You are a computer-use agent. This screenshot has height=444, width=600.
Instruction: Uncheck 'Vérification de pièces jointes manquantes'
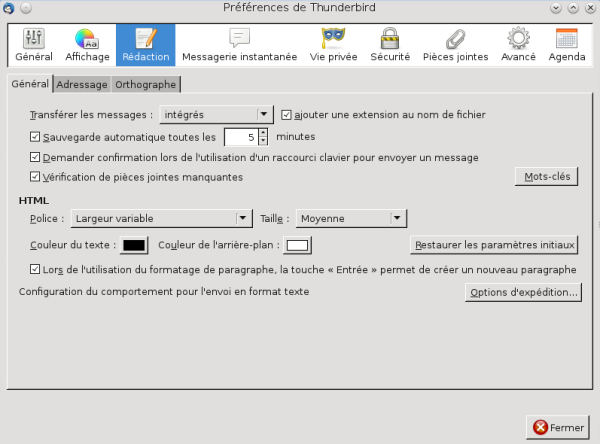pos(36,177)
